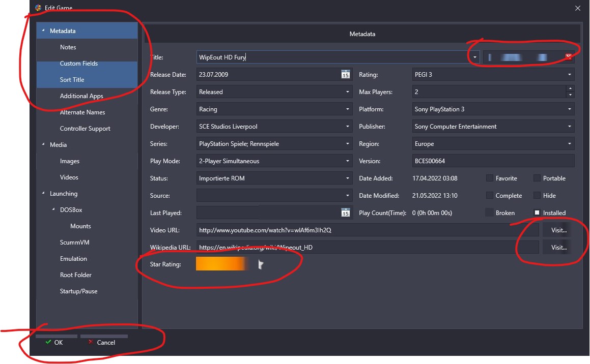Decrease Max Players with the down arrow
Screen dimensions: 590x364
pos(571,95)
